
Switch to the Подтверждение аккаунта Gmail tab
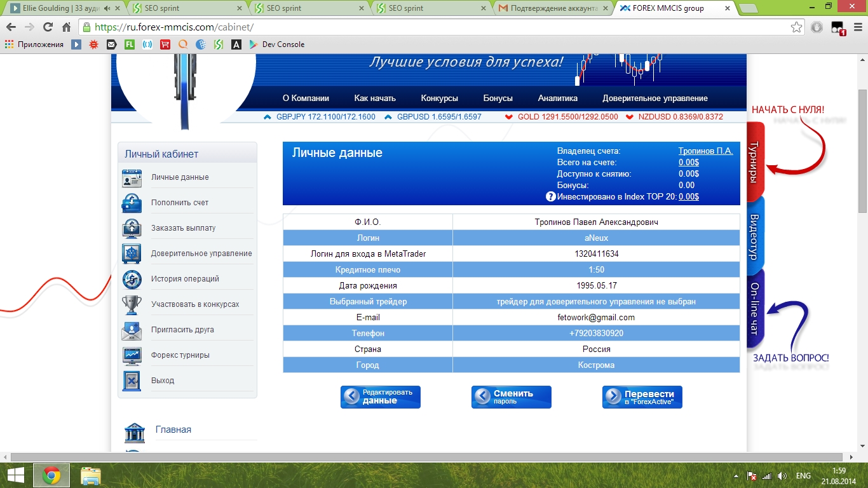pos(552,8)
